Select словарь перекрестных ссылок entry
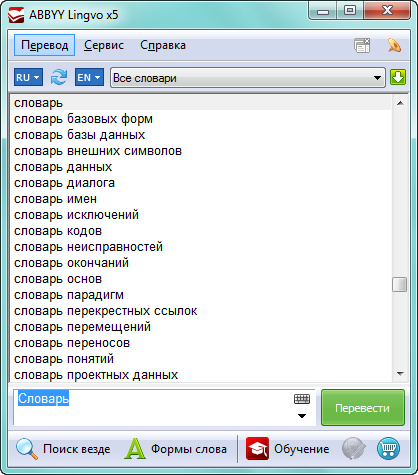Image resolution: width=418 pixels, height=475 pixels. click(x=201, y=311)
